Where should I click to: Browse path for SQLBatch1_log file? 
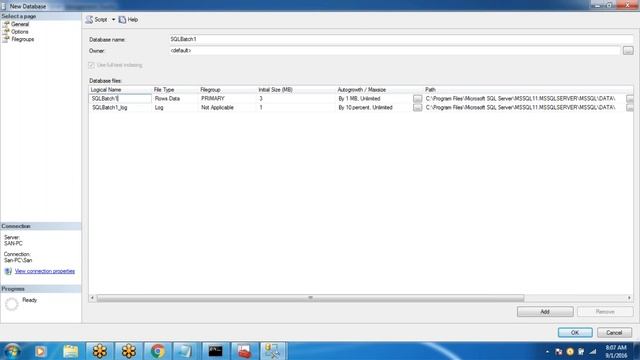pyautogui.click(x=630, y=107)
